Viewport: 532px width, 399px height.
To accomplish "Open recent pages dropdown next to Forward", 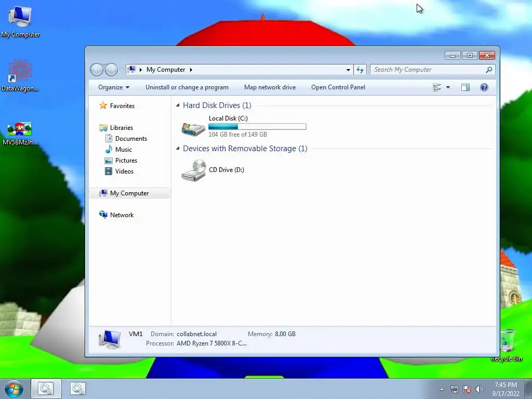I will pyautogui.click(x=122, y=70).
